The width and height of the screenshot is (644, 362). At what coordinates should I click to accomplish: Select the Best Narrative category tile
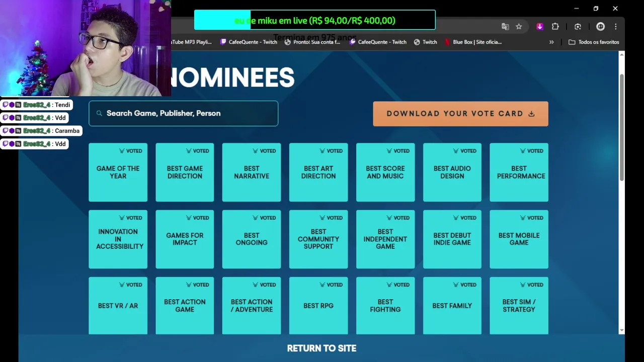point(252,172)
